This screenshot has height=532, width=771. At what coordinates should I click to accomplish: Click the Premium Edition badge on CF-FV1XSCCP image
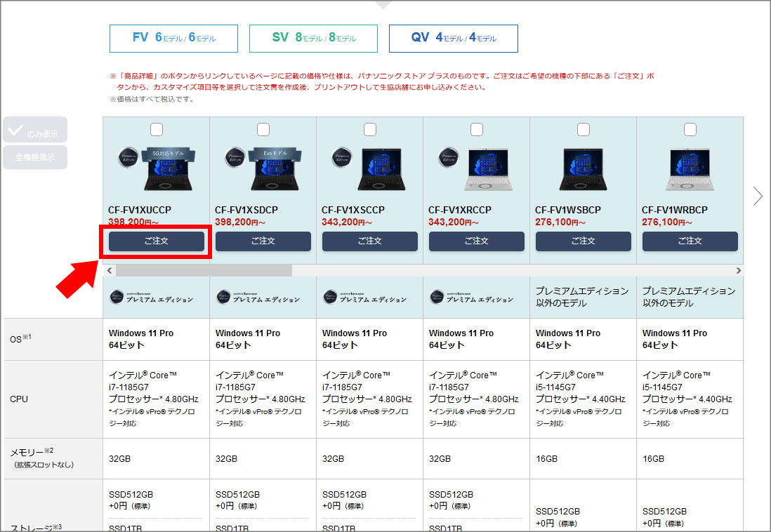[x=342, y=157]
